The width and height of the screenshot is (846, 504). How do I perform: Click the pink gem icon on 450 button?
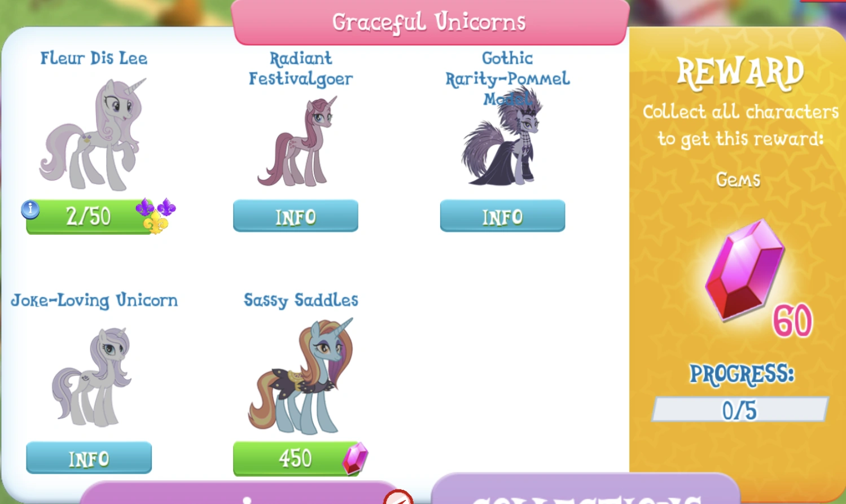[x=355, y=458]
